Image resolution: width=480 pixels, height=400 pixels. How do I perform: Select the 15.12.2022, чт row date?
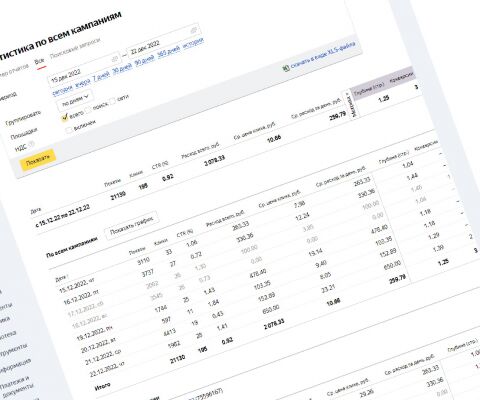click(77, 285)
